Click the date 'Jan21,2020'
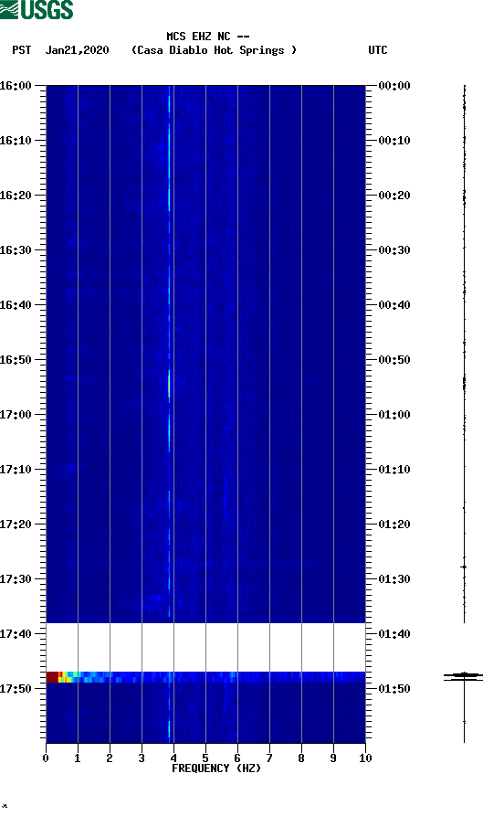 coord(77,50)
